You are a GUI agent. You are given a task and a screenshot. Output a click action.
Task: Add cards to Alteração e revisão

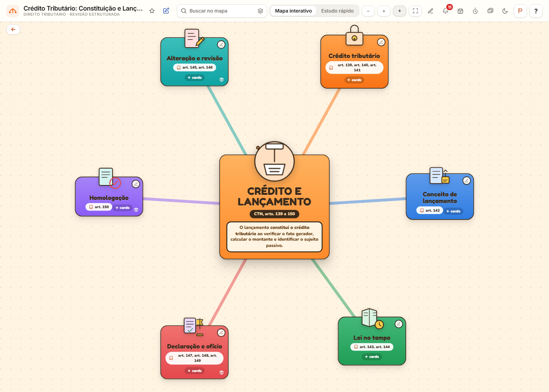pos(195,78)
